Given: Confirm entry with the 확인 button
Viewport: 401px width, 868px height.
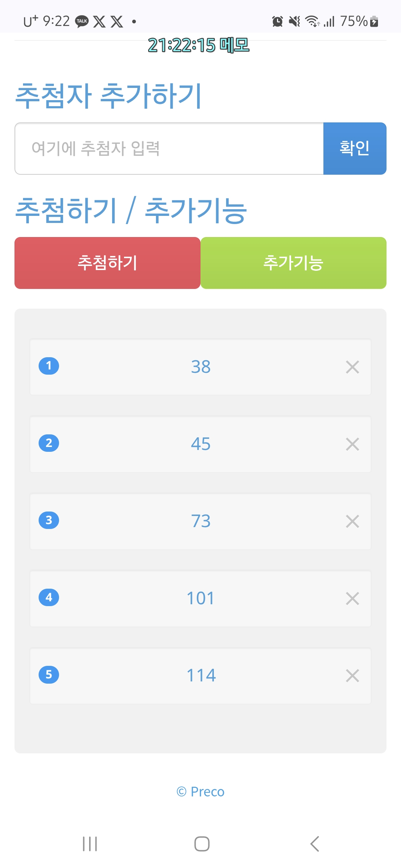Looking at the screenshot, I should coord(355,148).
